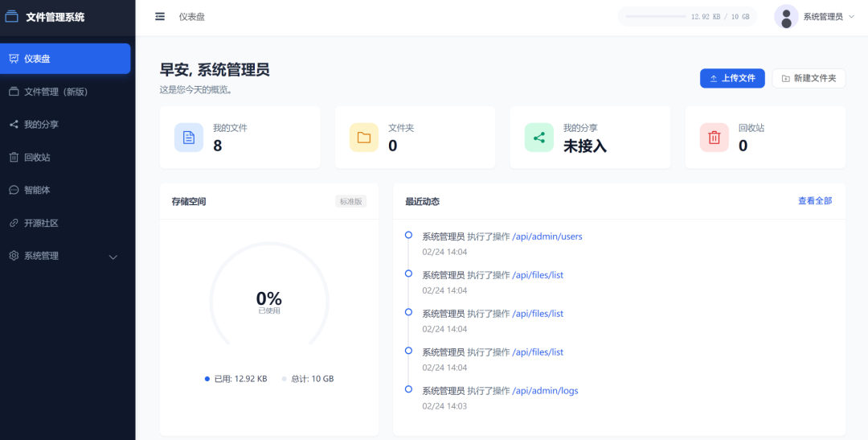Click the header storage usage progress bar
The height and width of the screenshot is (440, 868).
(656, 17)
